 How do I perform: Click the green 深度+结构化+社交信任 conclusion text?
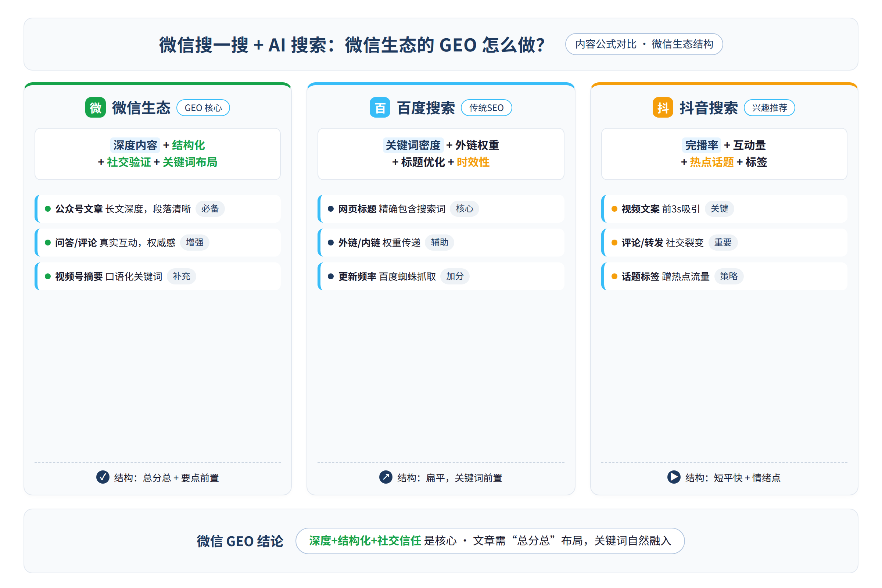365,541
